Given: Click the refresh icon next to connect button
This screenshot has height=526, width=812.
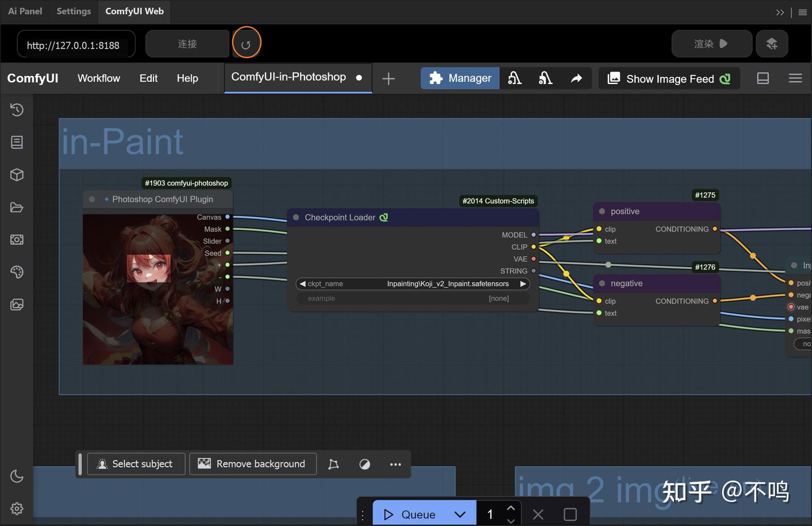Looking at the screenshot, I should [x=246, y=44].
